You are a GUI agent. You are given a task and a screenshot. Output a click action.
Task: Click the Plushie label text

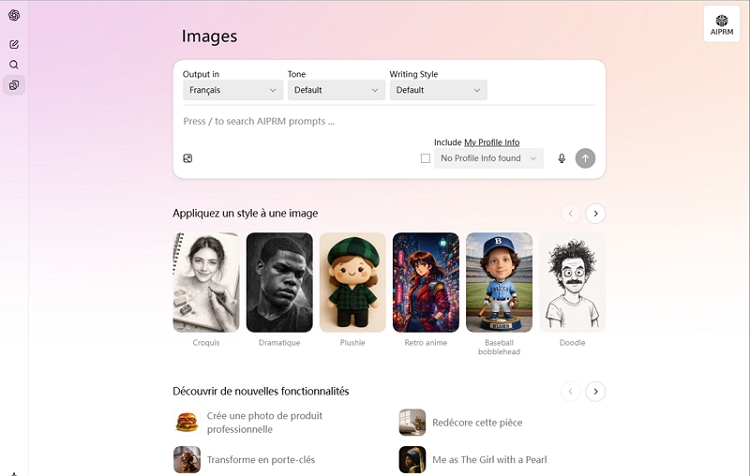point(353,343)
